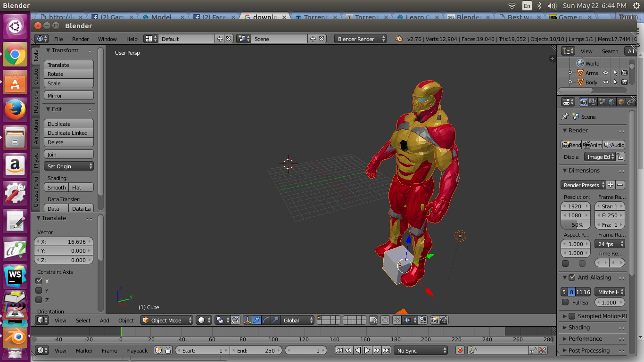The width and height of the screenshot is (644, 362).
Task: Click the browse screen layout icon
Action: (151, 39)
